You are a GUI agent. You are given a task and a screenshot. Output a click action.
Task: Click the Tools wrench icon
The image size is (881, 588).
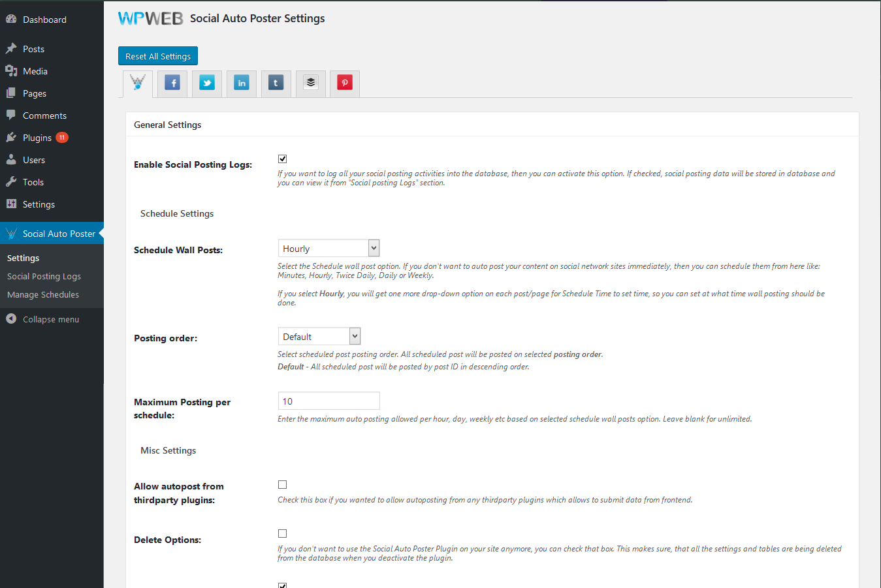coord(11,181)
